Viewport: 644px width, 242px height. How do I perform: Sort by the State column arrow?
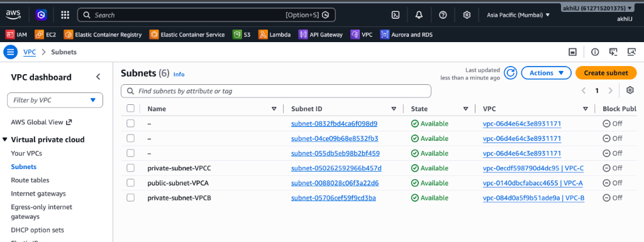[465, 109]
